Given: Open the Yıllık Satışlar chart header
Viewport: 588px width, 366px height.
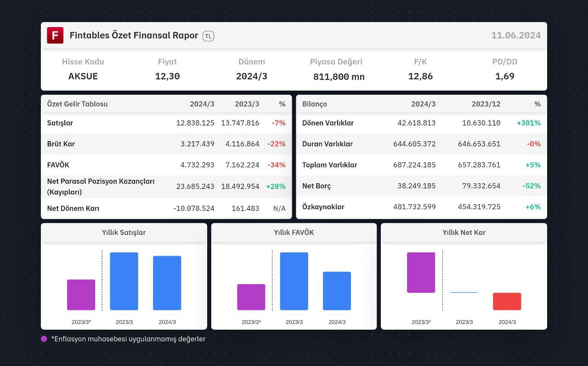Looking at the screenshot, I should [x=124, y=233].
